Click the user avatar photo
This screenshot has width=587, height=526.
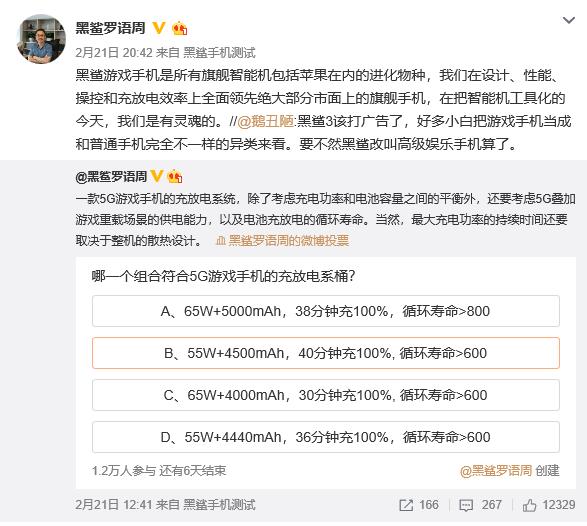coord(41,39)
